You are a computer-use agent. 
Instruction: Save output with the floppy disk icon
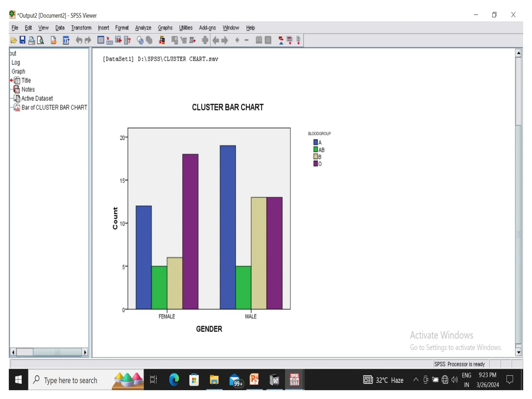click(23, 40)
